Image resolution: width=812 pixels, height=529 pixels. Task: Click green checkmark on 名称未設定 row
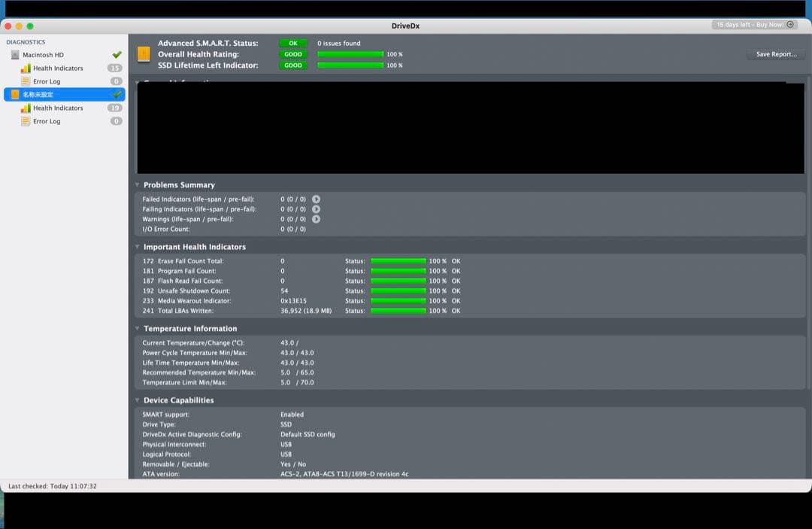click(117, 94)
